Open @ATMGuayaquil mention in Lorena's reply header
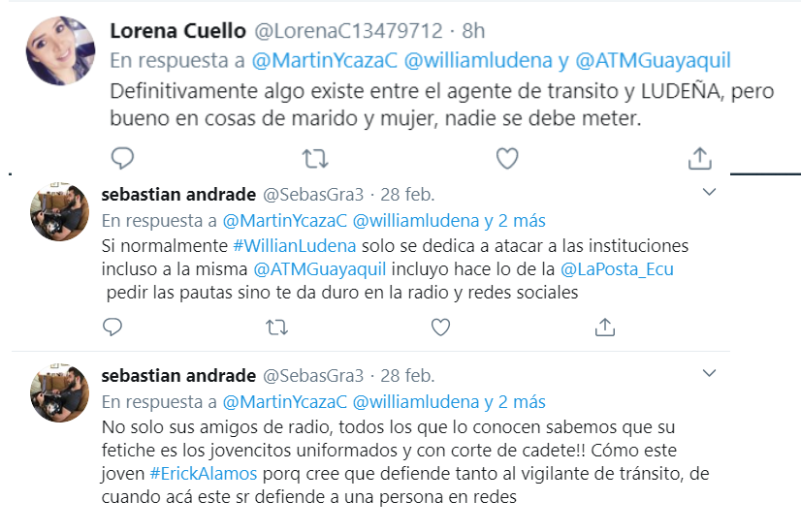This screenshot has width=801, height=532. [653, 61]
